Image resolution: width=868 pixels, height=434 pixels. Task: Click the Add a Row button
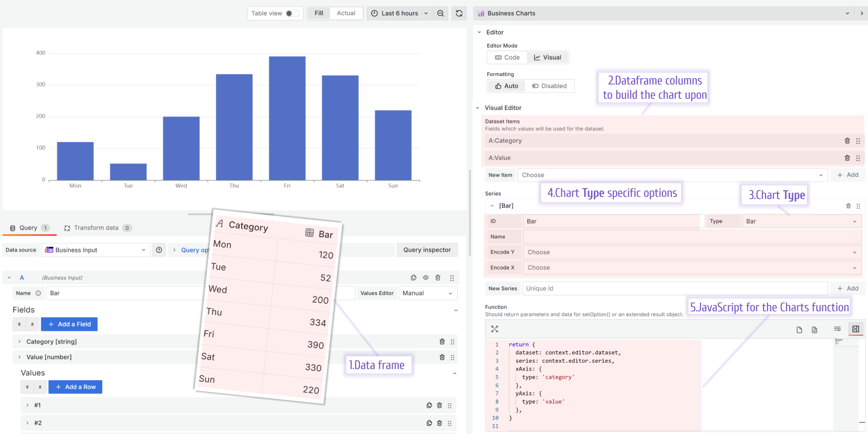pos(75,387)
